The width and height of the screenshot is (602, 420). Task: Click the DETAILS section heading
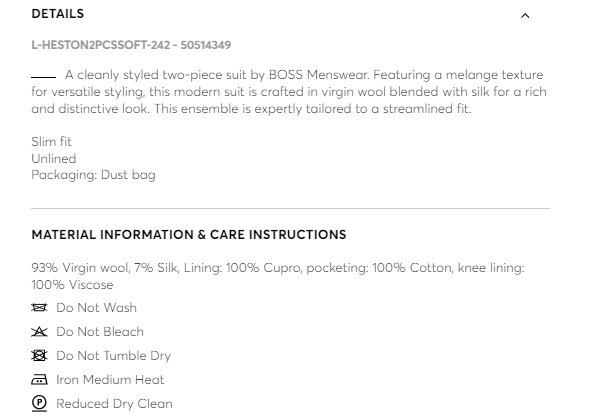pos(58,14)
